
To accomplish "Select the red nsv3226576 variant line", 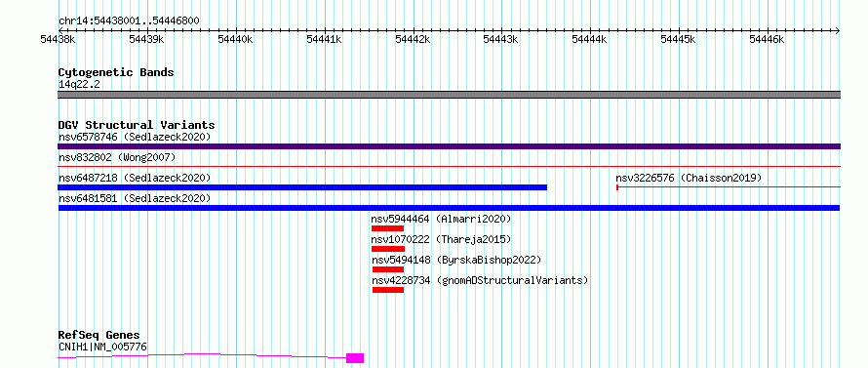I will tap(729, 187).
